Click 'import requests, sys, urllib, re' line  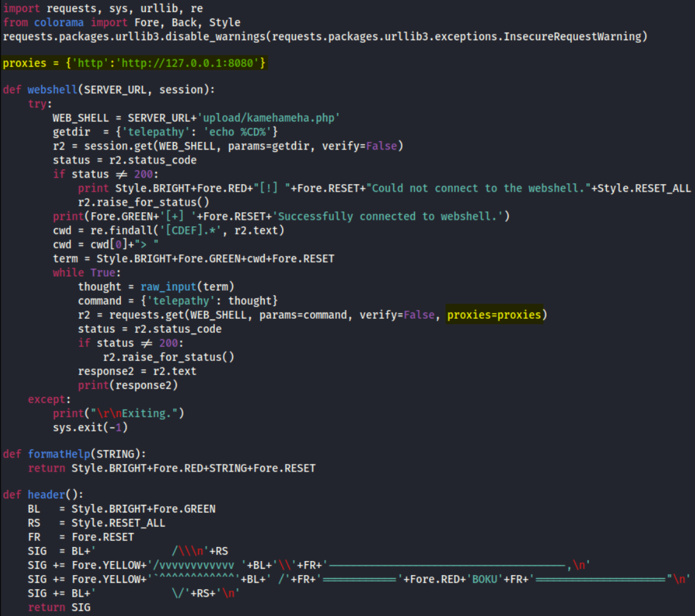point(103,8)
